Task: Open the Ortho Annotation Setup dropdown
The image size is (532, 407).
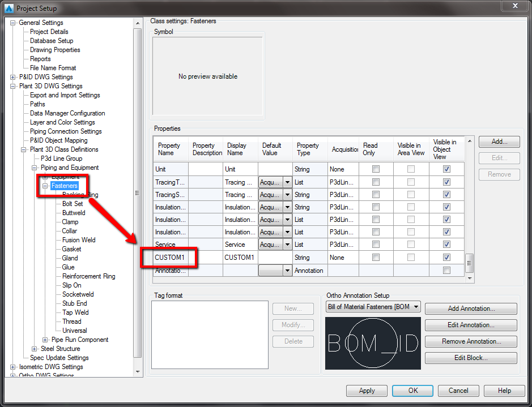Action: (417, 306)
